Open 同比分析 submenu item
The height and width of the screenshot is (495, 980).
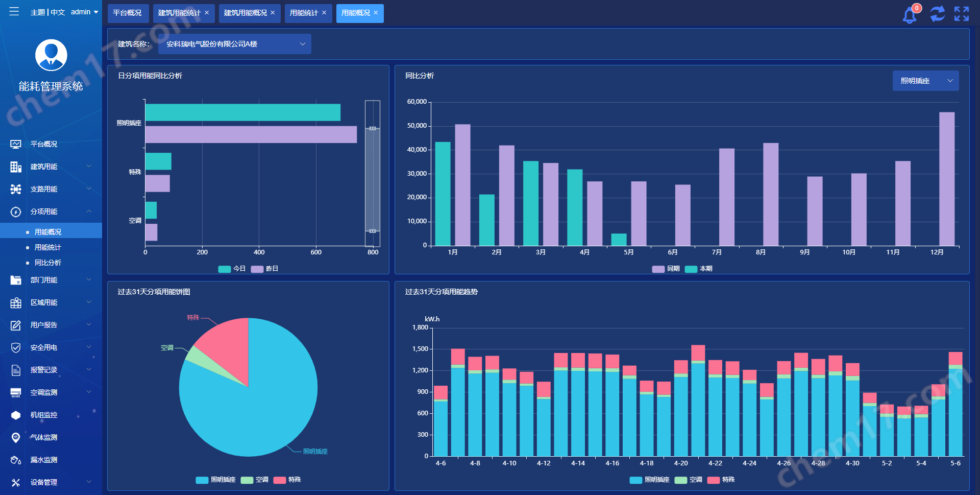(48, 263)
